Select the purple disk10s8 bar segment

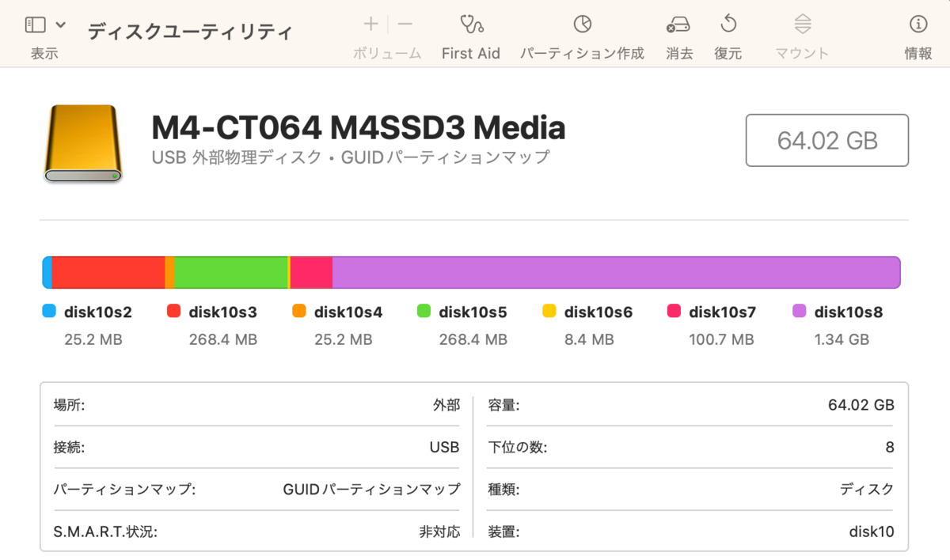616,272
